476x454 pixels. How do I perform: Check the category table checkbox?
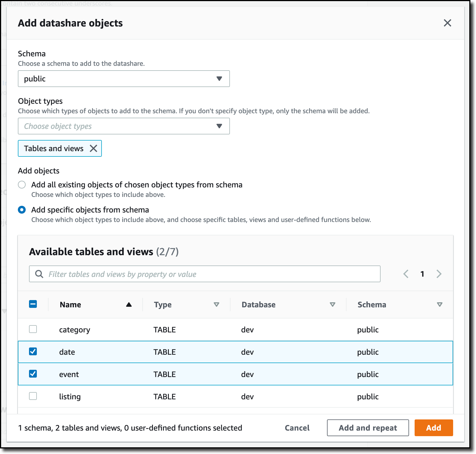33,329
